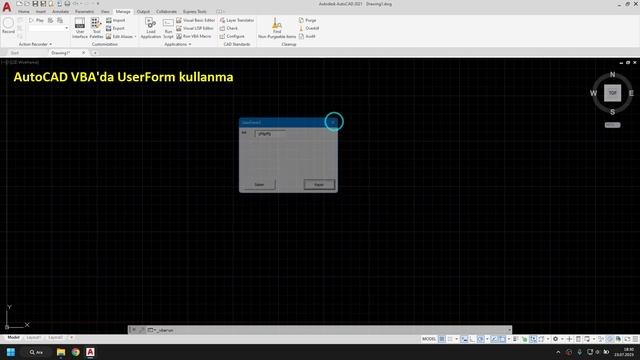The height and width of the screenshot is (360, 640).
Task: Toggle Snap Mode in the status bar
Action: point(450,339)
